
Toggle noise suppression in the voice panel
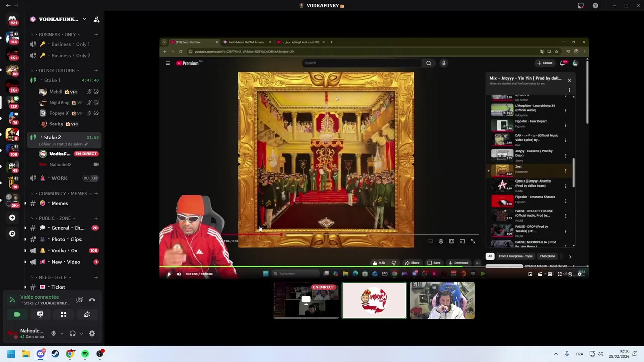(x=79, y=300)
